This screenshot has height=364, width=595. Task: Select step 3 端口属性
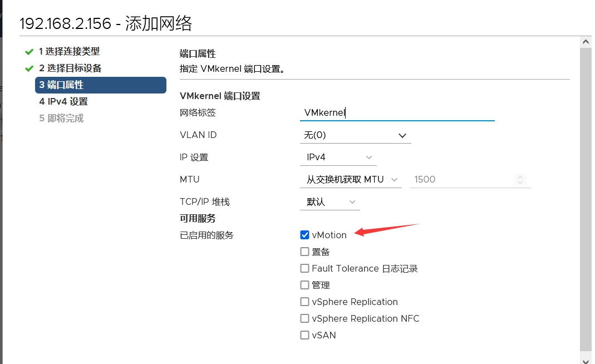[101, 85]
